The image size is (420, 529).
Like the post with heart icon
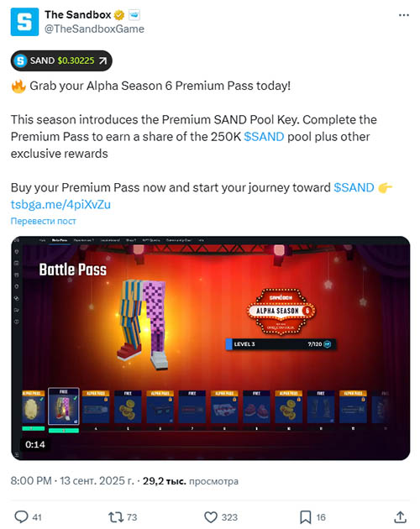[x=211, y=517]
